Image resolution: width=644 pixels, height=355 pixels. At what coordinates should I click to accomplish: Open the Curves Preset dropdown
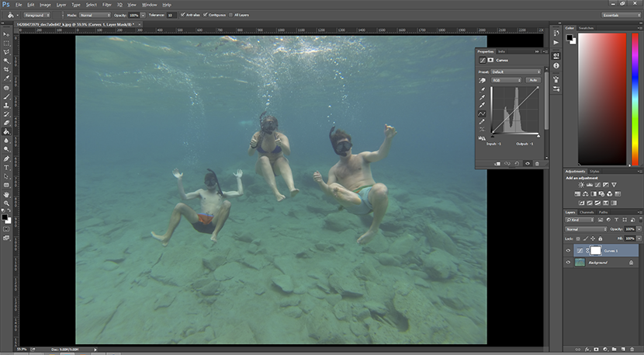coord(516,71)
